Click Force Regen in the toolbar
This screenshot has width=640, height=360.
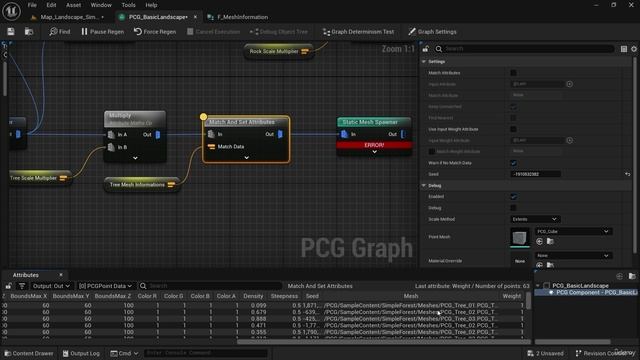click(x=155, y=31)
